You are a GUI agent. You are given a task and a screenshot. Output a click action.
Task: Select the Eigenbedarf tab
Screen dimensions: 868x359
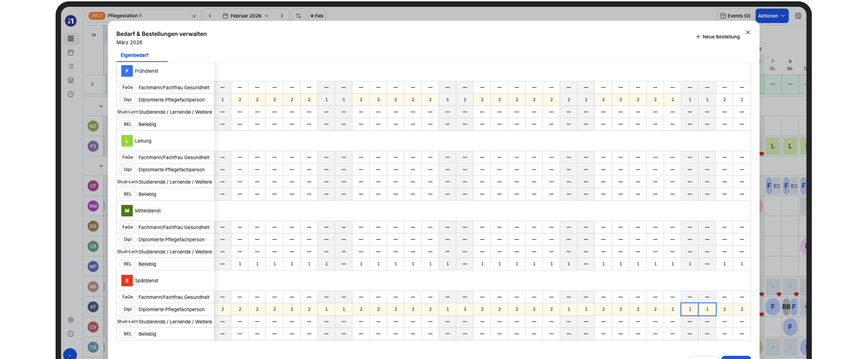(x=134, y=55)
